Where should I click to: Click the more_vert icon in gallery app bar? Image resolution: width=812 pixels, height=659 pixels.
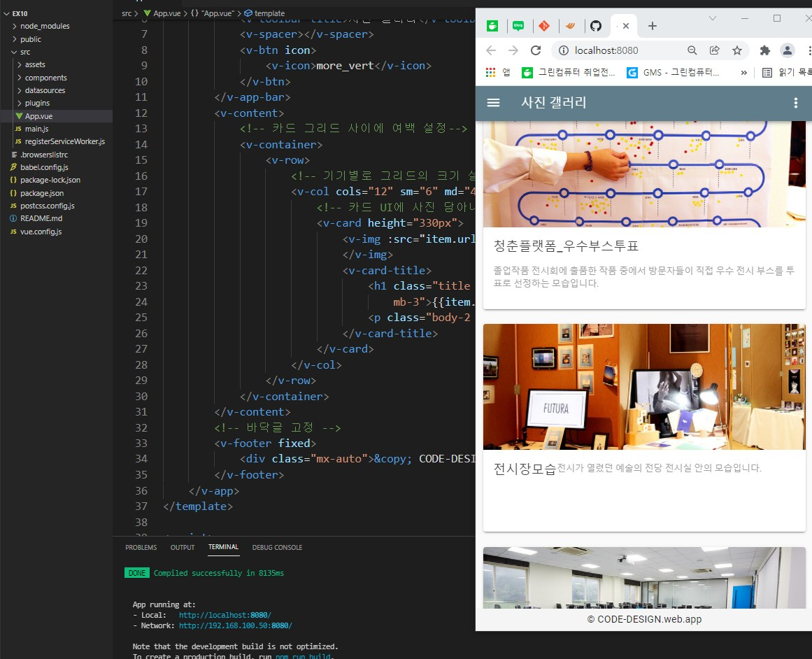(x=795, y=103)
